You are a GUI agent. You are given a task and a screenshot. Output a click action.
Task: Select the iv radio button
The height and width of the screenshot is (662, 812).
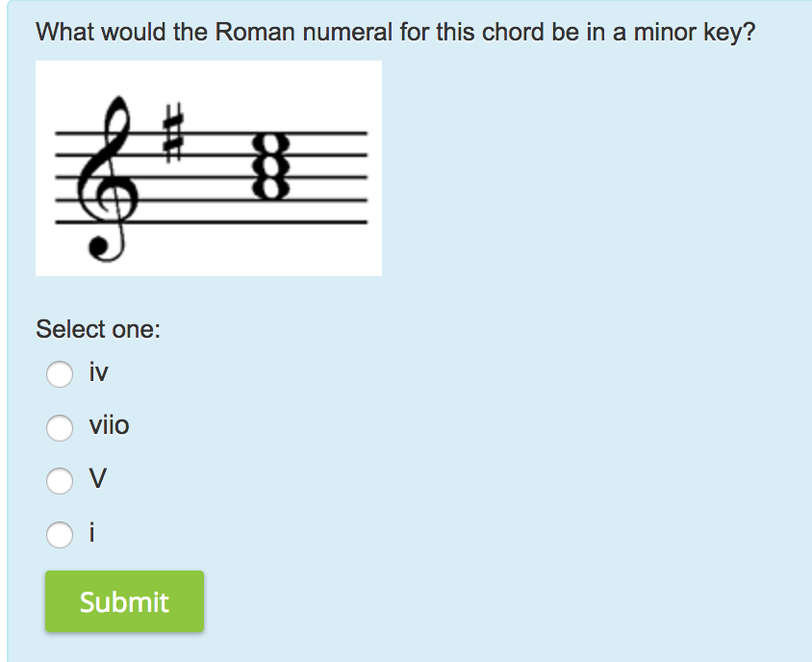click(x=60, y=374)
